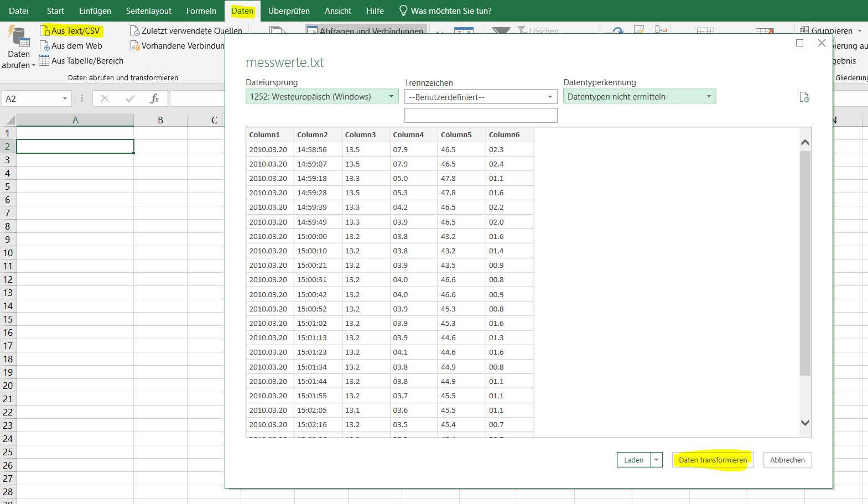Click the refresh preview file icon
This screenshot has width=868, height=504.
[x=804, y=97]
